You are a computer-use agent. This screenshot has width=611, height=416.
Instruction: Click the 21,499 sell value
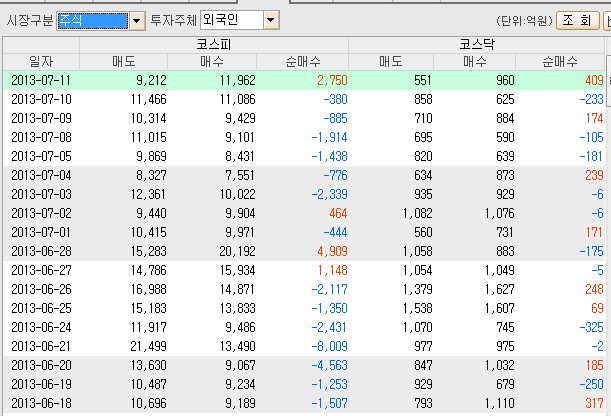(x=148, y=346)
